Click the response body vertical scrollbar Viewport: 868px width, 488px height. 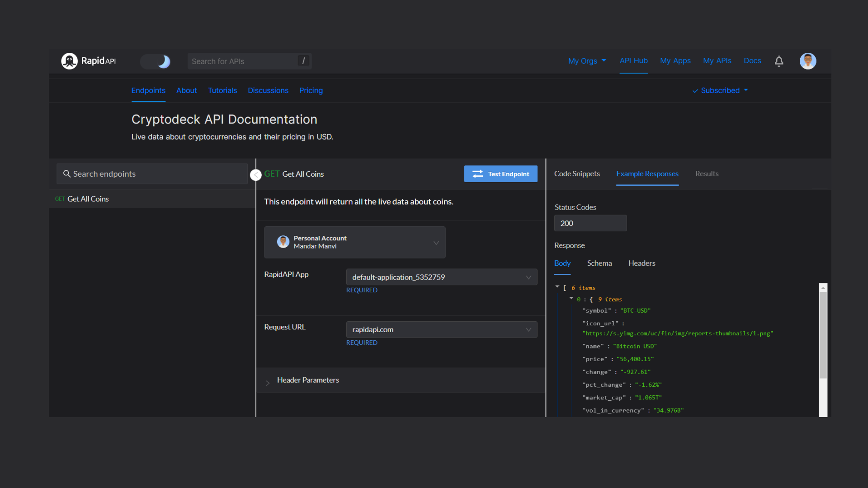tap(823, 334)
